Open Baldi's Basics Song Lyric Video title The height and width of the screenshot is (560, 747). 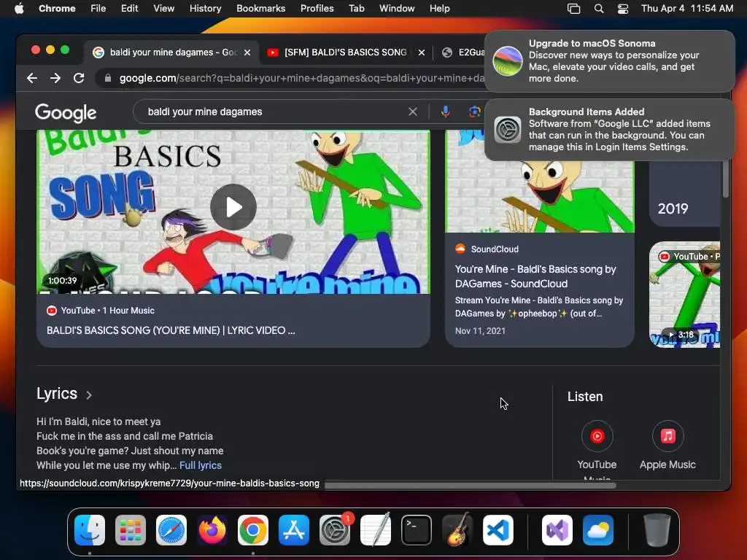[x=171, y=330]
